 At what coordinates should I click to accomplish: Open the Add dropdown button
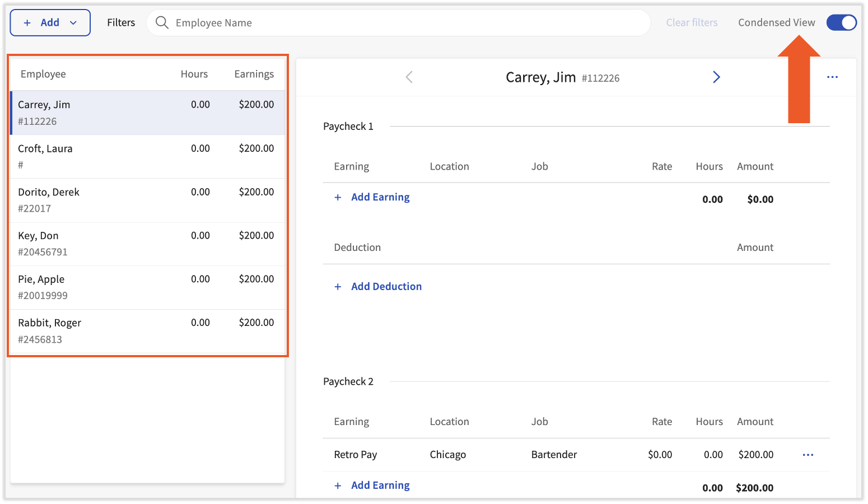coord(50,22)
